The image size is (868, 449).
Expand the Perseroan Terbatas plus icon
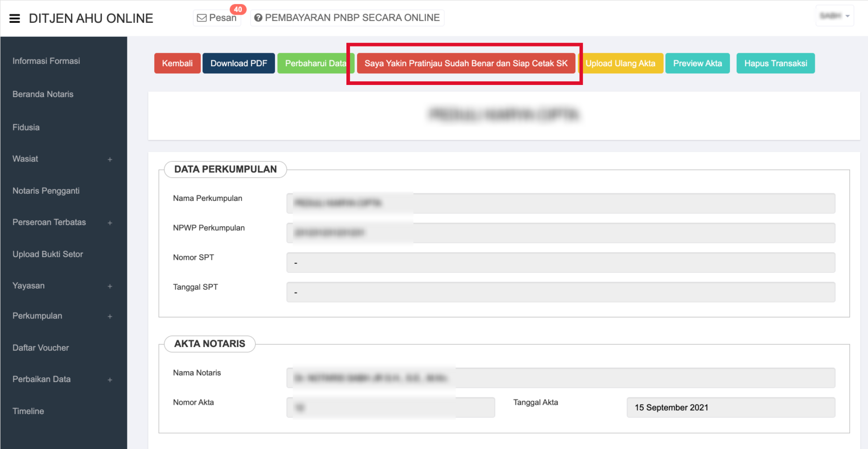(110, 223)
